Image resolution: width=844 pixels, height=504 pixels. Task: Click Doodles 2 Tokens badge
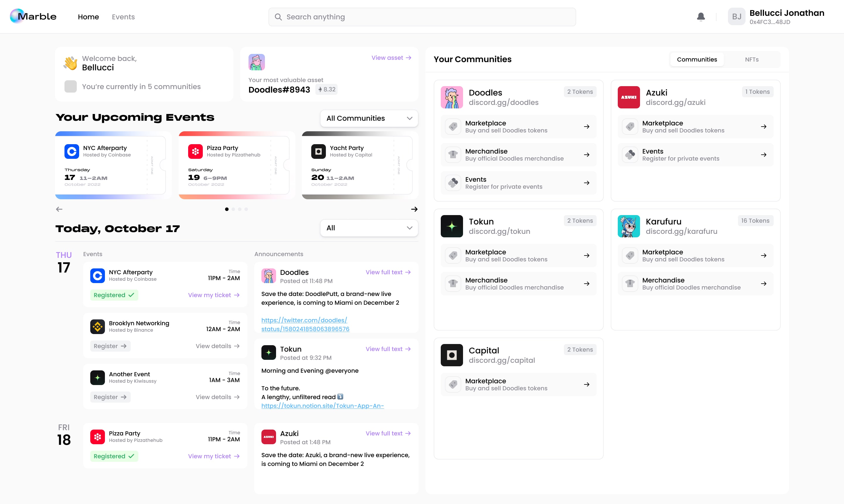pyautogui.click(x=580, y=92)
